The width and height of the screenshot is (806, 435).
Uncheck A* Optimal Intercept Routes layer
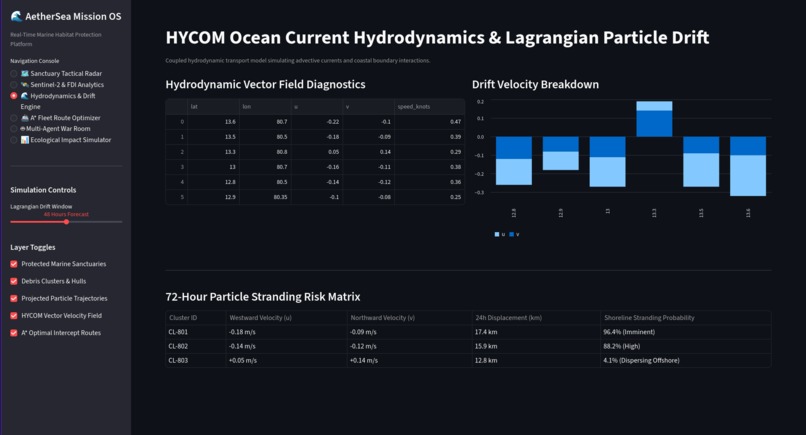click(14, 333)
